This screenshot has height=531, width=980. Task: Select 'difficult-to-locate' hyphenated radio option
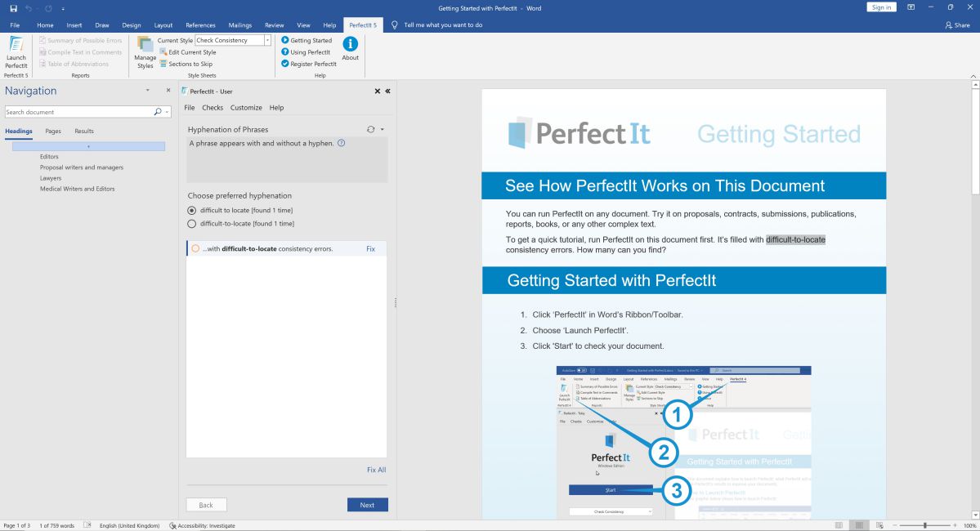pos(192,223)
